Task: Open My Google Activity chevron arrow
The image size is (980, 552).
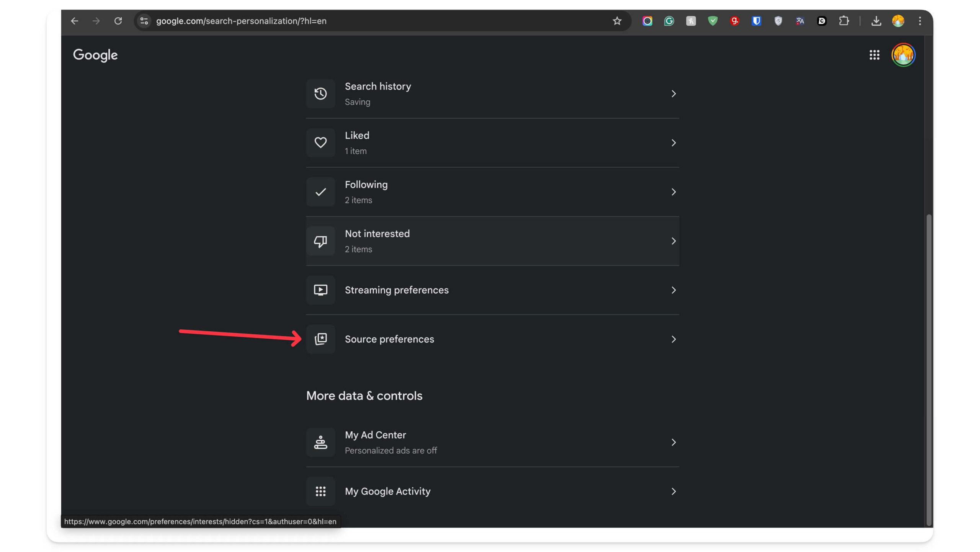Action: (x=673, y=491)
